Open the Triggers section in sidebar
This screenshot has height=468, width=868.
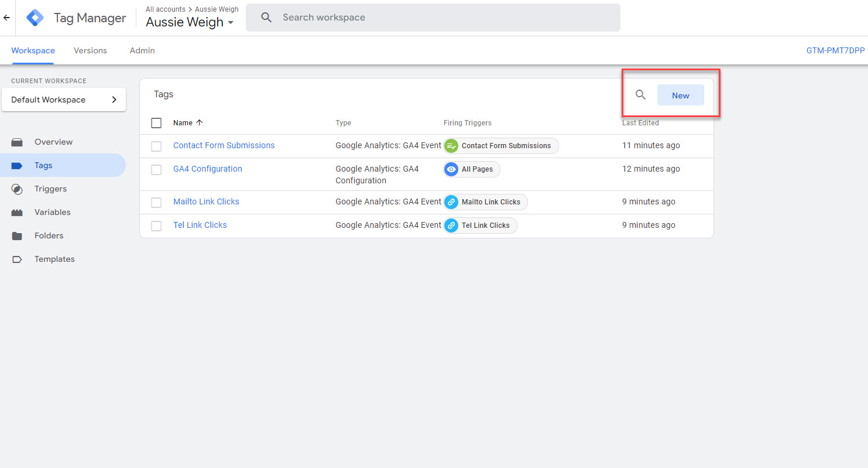(50, 189)
